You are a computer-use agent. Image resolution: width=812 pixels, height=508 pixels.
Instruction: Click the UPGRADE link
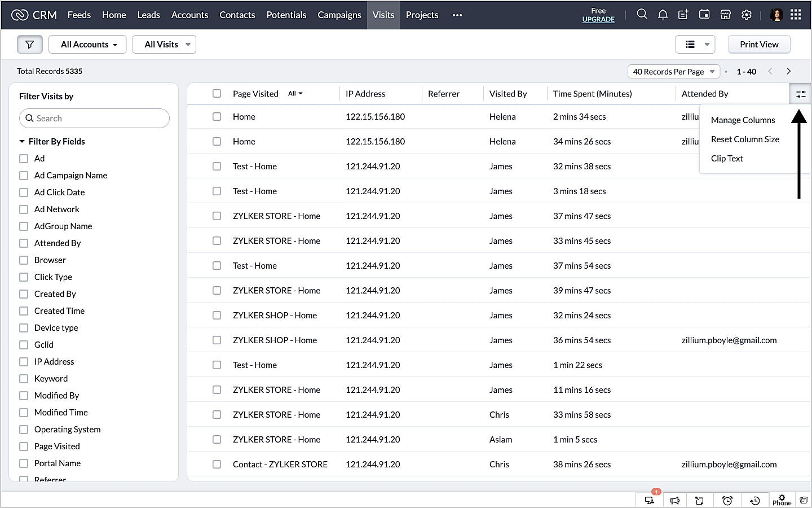pos(598,19)
